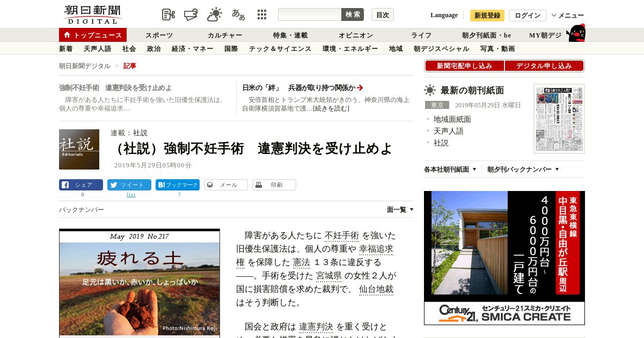Open the grid apps menu icon
Viewport: 644px width, 338px height.
click(262, 14)
